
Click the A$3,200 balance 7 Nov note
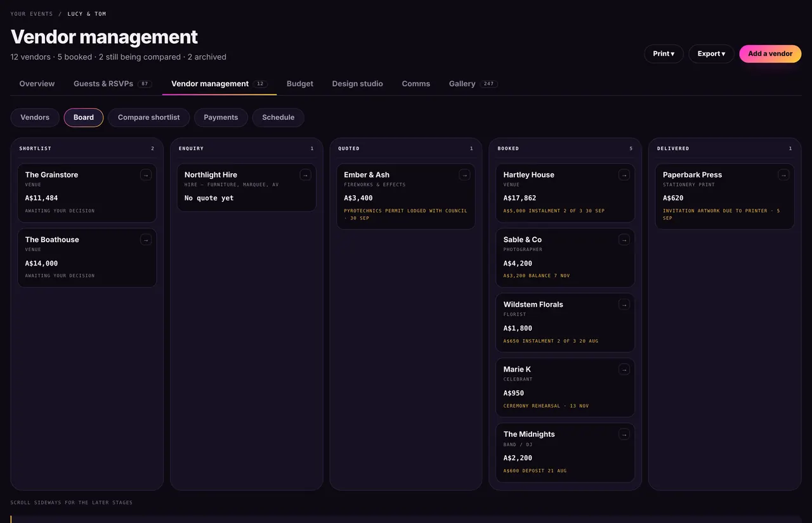tap(537, 276)
